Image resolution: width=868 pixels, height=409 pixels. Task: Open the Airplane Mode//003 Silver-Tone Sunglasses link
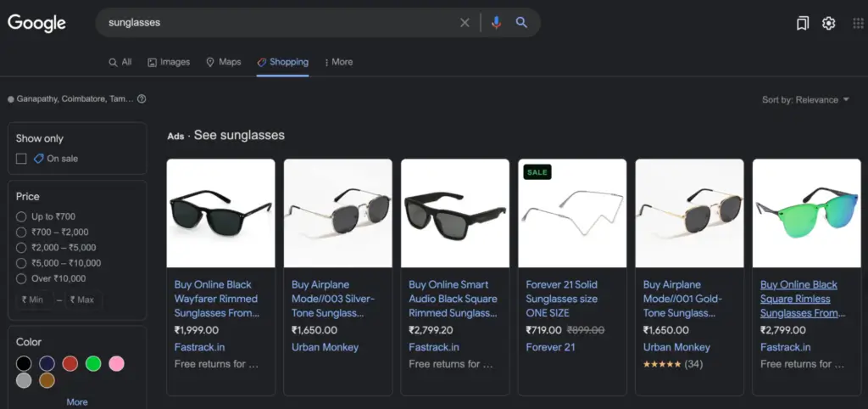click(x=333, y=299)
